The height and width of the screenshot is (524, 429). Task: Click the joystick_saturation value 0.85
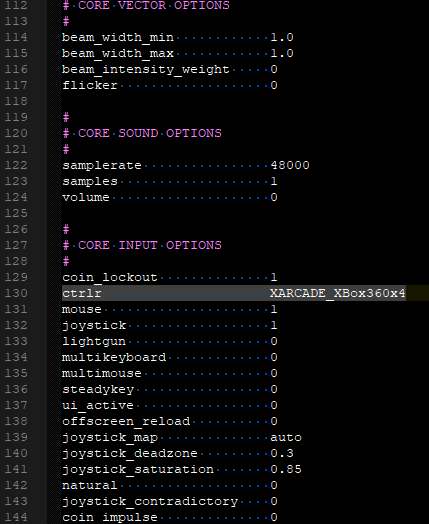(286, 470)
